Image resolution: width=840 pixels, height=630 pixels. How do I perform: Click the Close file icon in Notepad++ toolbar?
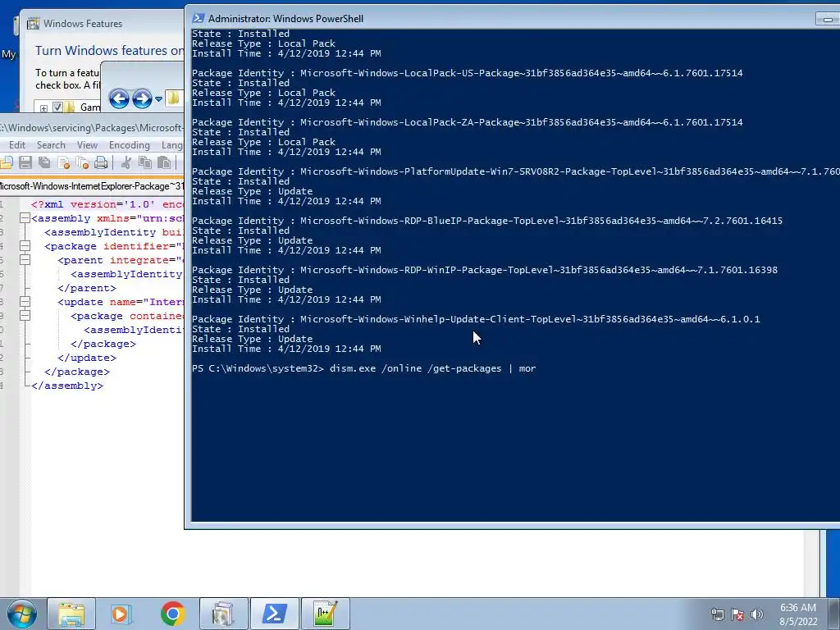pyautogui.click(x=63, y=162)
